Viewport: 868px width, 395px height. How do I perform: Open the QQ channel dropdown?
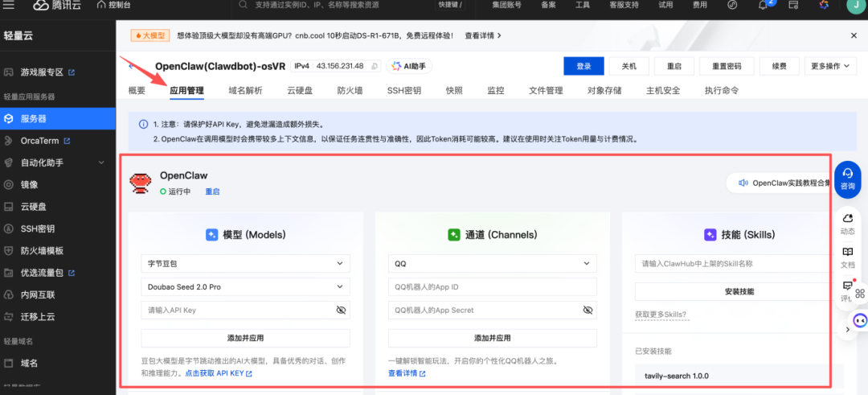tap(493, 264)
